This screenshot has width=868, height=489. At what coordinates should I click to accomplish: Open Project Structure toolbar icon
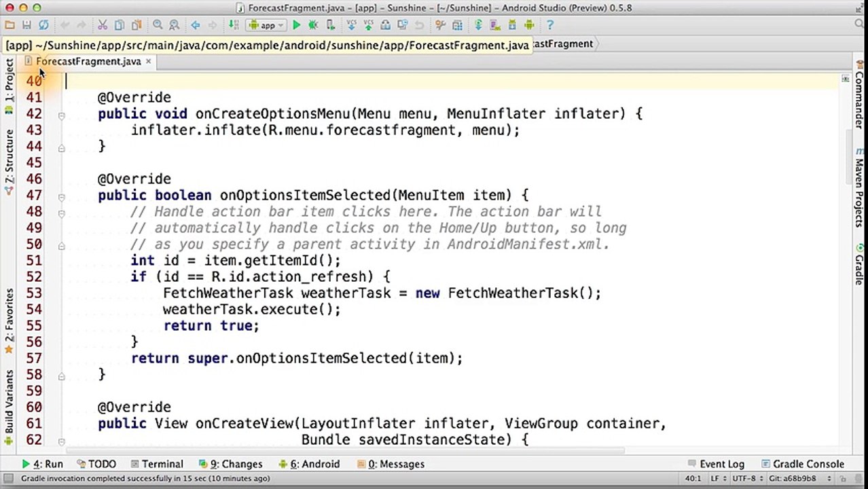coord(456,25)
